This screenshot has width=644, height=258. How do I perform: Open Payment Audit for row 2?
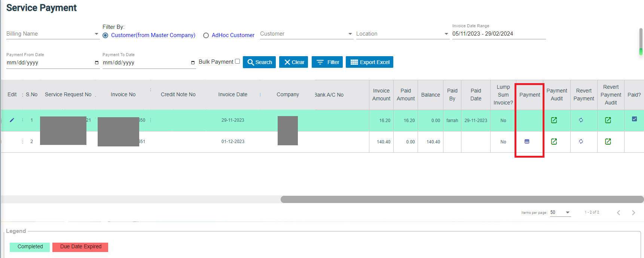tap(554, 142)
